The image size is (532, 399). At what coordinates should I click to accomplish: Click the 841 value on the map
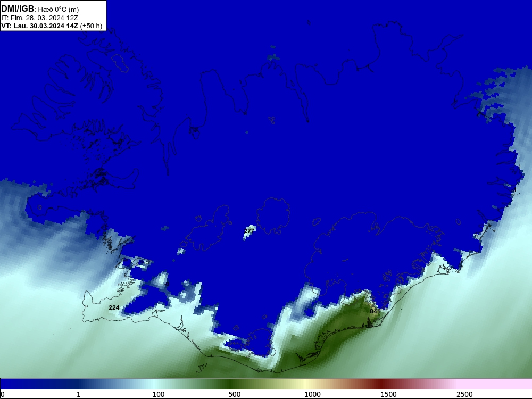point(375,311)
